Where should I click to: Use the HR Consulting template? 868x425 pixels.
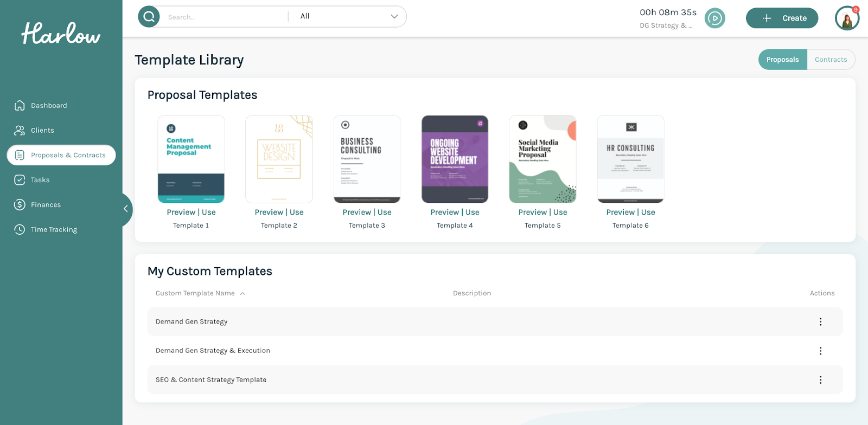tap(648, 212)
